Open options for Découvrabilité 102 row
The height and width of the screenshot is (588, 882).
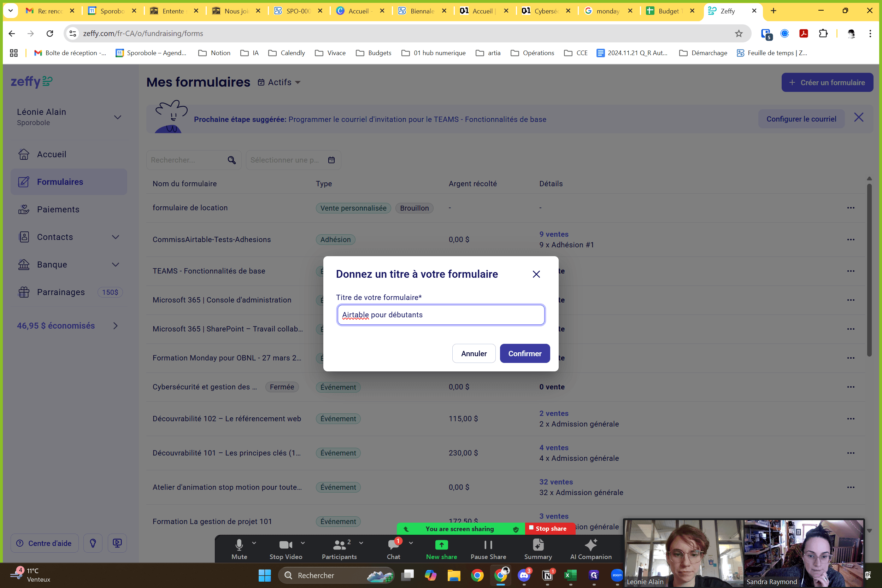tap(851, 418)
